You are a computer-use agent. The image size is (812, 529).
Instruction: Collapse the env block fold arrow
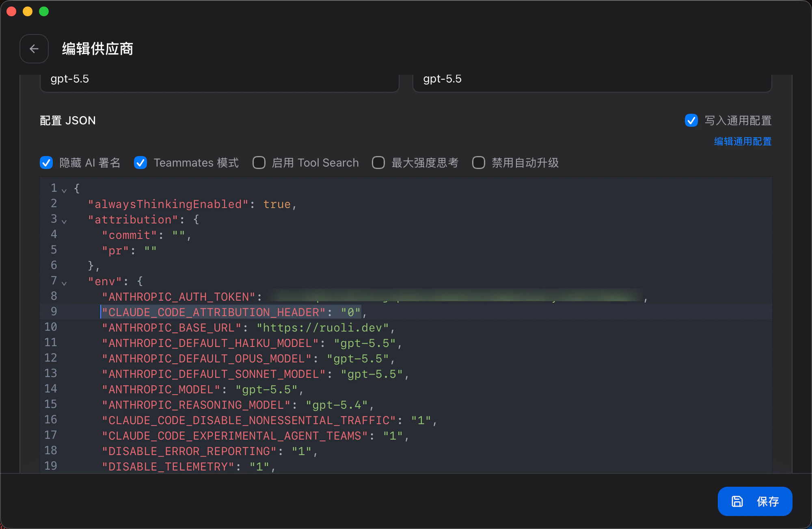pyautogui.click(x=64, y=283)
